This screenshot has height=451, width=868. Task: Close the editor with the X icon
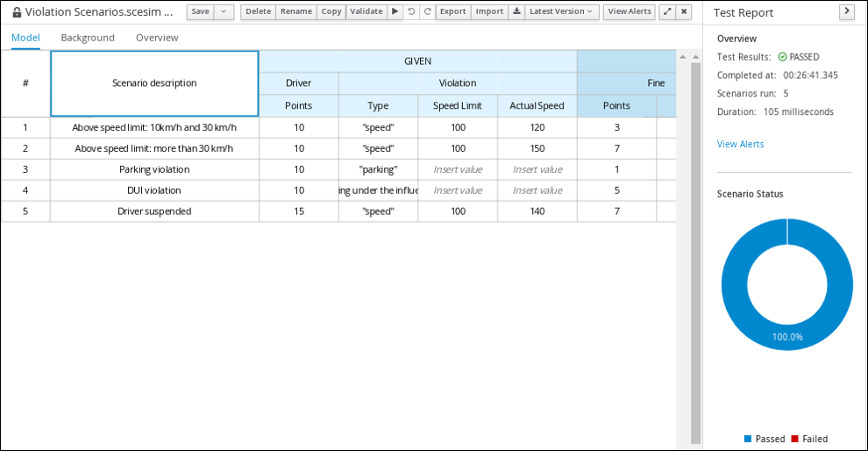(x=684, y=12)
